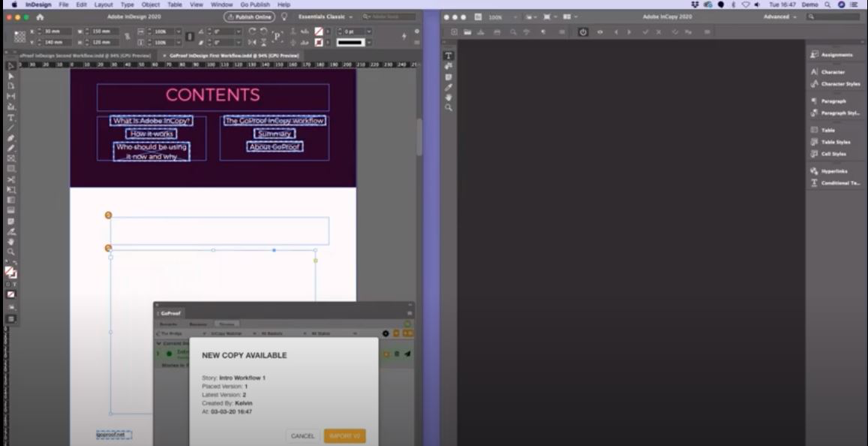Open the Go Publish menu
Viewport: 868px width, 446px height.
255,5
